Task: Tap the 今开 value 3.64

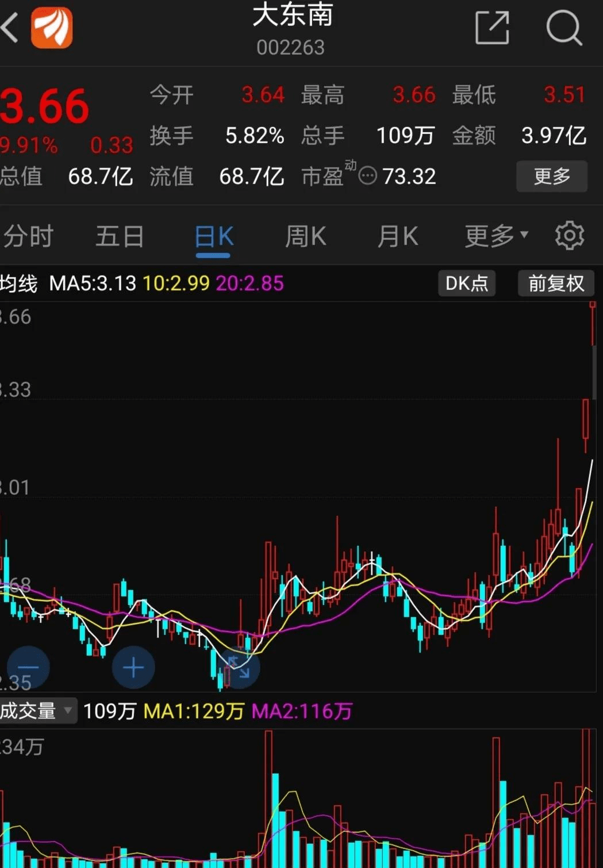Action: (263, 95)
